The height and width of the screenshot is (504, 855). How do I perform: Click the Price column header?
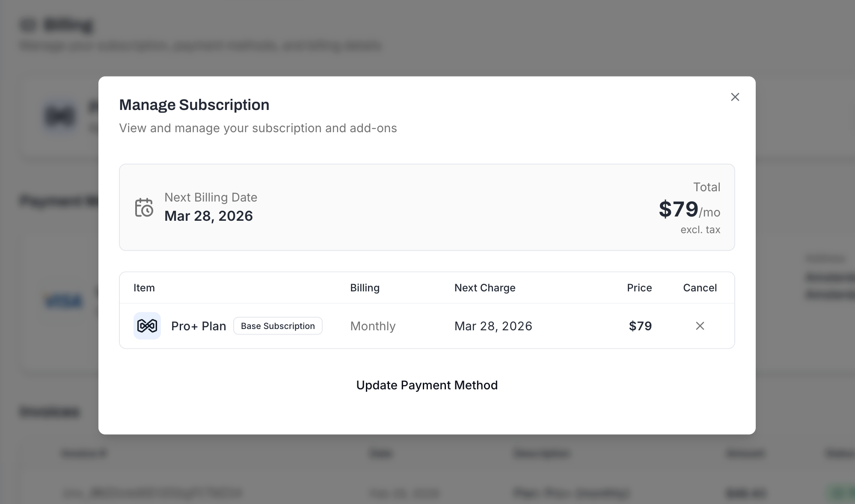pos(639,288)
